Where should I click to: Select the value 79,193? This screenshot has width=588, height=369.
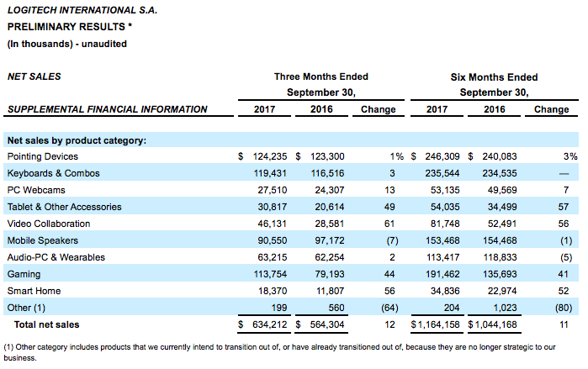coord(330,274)
